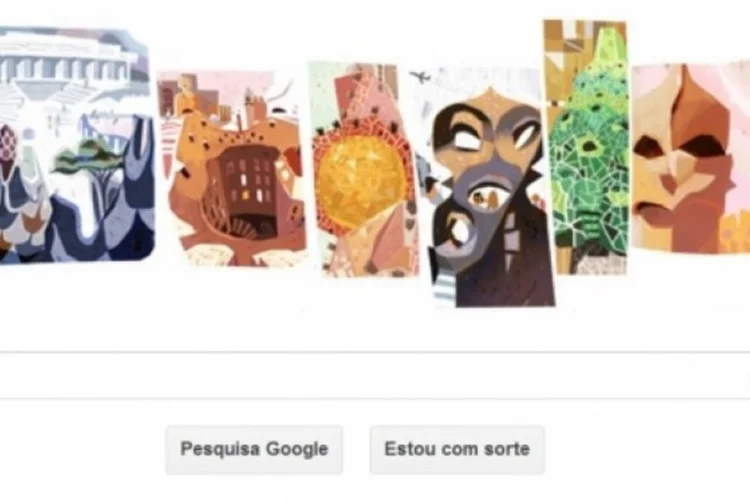Click the dark eye hole in green tower
This screenshot has width=750, height=500.
[588, 145]
